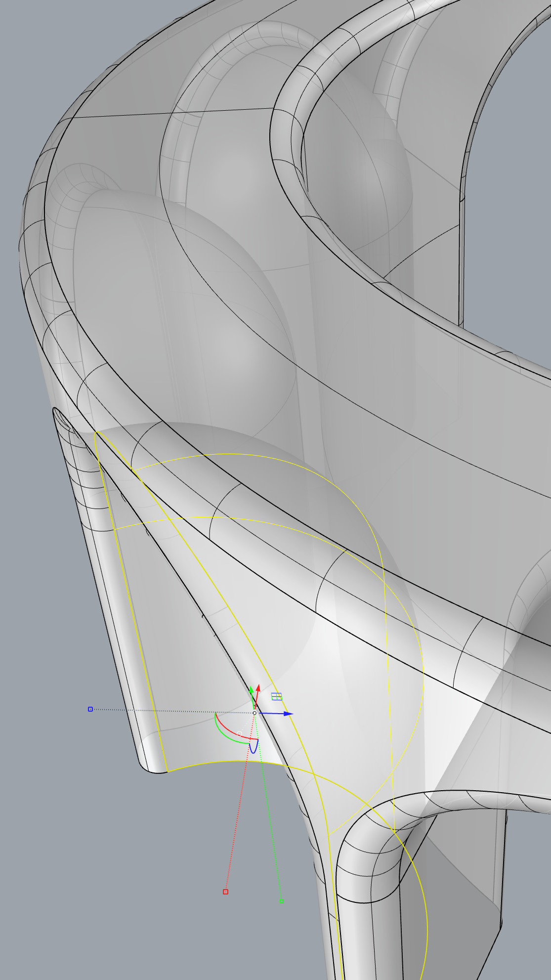Click the red gumball move arrow
551x980 pixels.
(258, 688)
